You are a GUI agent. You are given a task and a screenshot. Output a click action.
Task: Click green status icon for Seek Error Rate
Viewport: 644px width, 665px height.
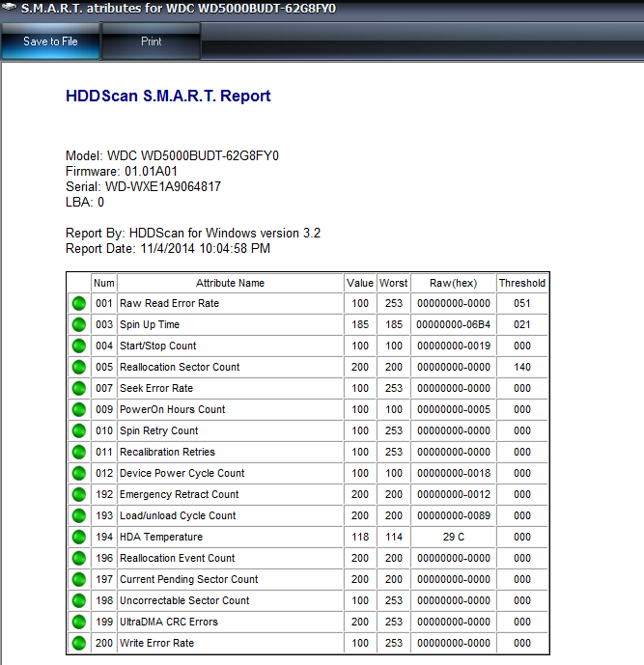click(x=79, y=388)
